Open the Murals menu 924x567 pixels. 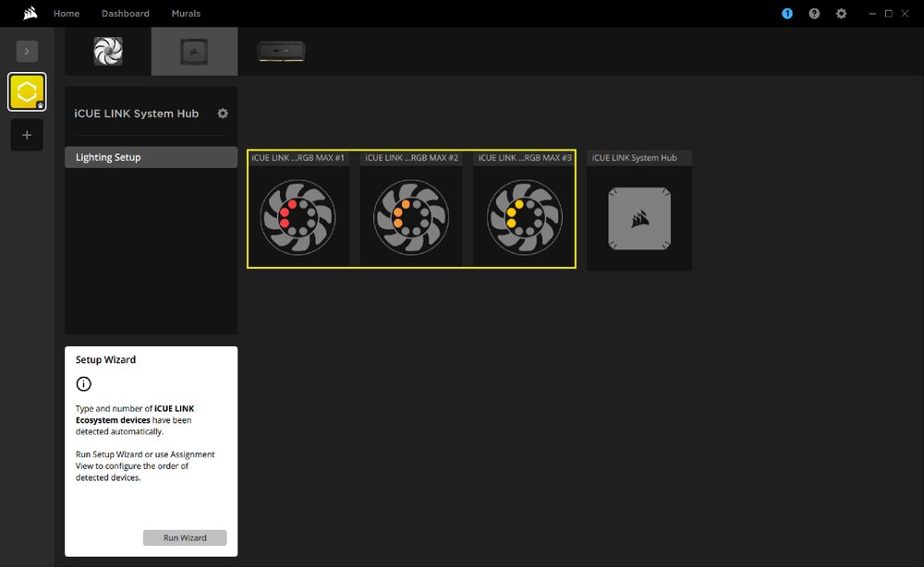185,13
